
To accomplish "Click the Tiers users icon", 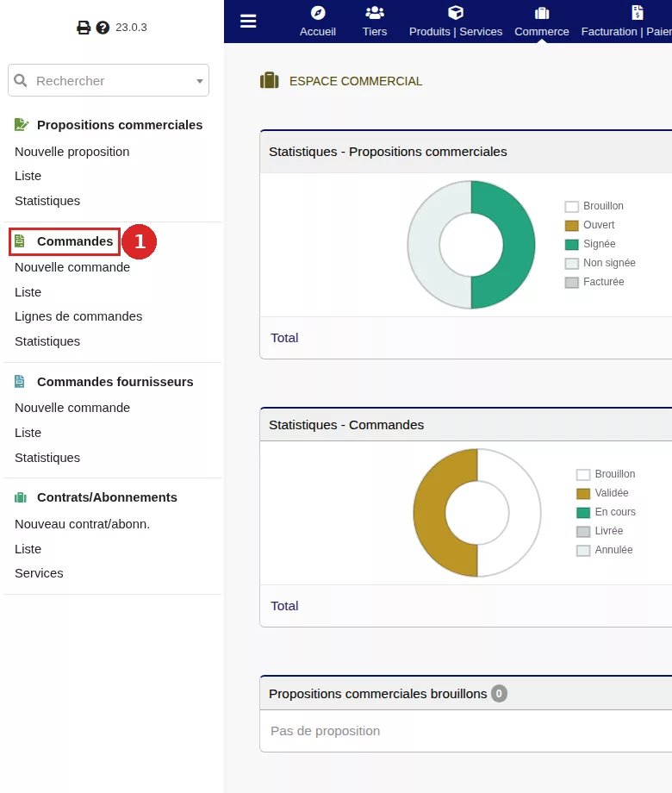I will (375, 13).
